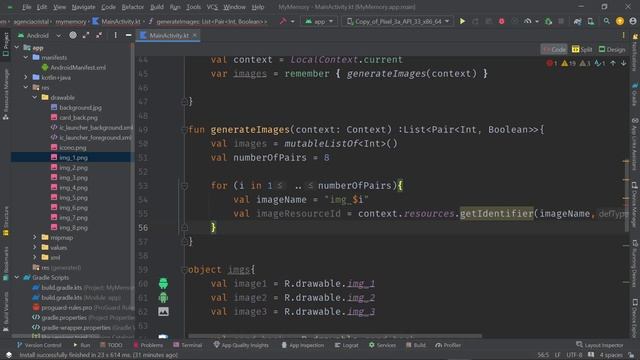
Task: Click the orange updates notification icon
Action: click(x=620, y=21)
